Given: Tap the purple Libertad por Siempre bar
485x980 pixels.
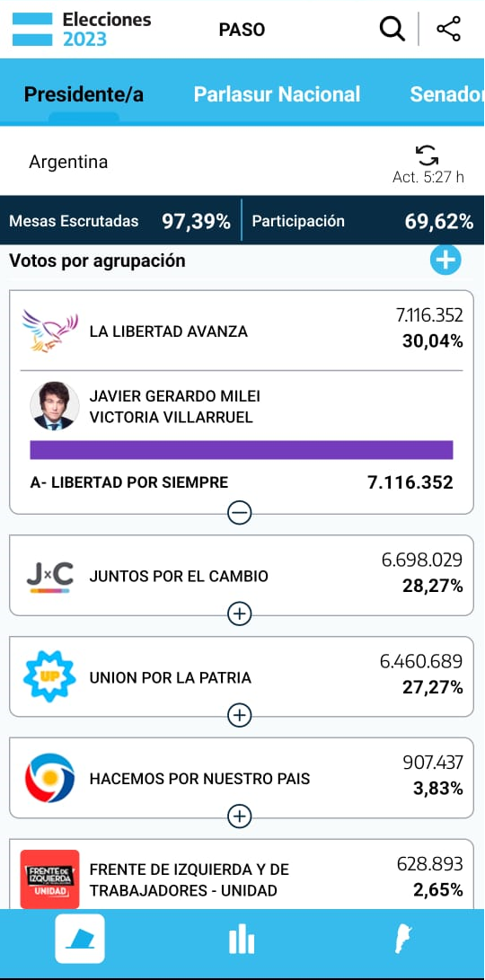Looking at the screenshot, I should tap(242, 450).
